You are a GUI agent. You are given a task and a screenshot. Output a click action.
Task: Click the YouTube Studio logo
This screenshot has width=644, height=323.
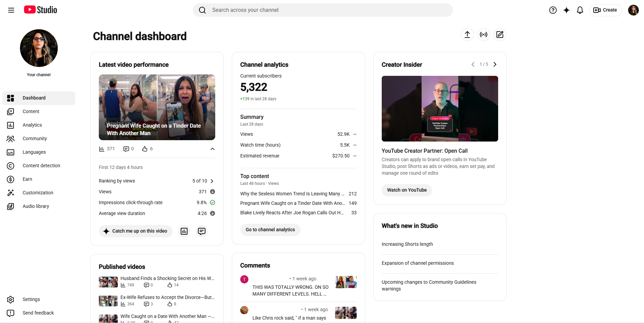pyautogui.click(x=41, y=10)
